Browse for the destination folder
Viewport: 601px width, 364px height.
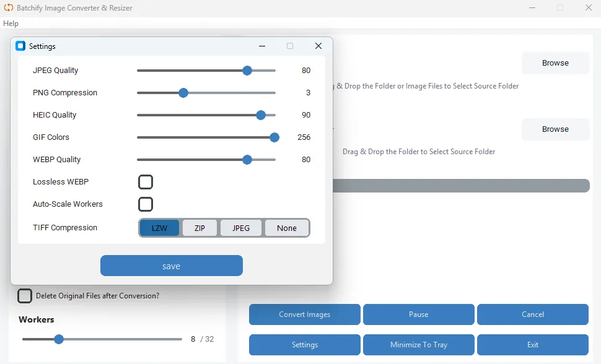point(555,129)
